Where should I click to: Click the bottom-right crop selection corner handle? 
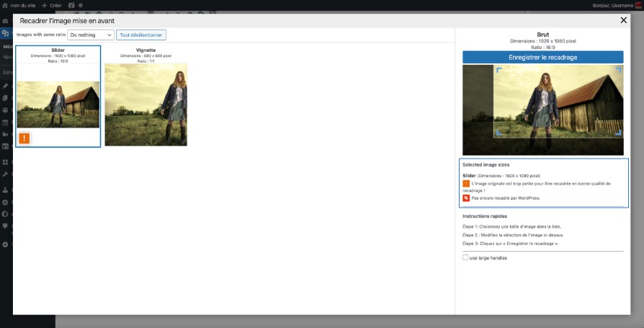click(x=620, y=133)
